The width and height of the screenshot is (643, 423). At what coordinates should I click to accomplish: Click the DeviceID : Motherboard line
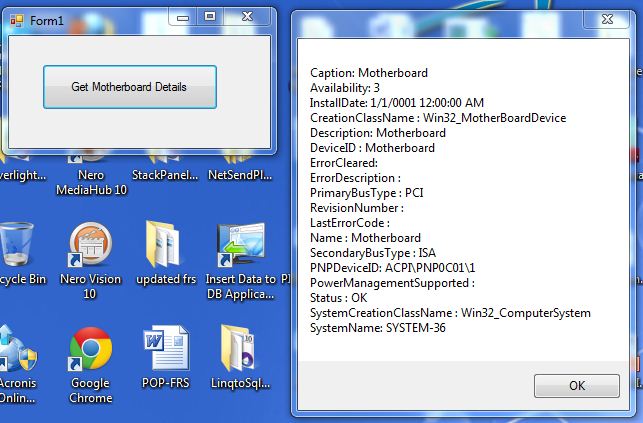(372, 148)
